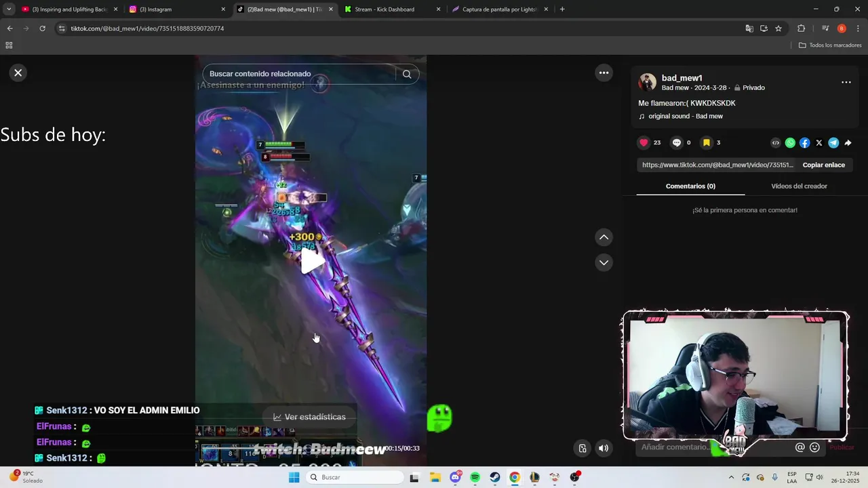Switch to the Instagram browser tab
The image size is (868, 488).
coord(176,9)
